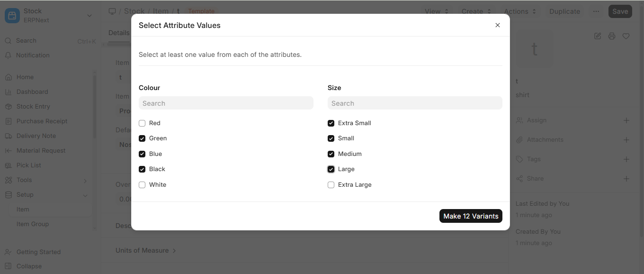Uncheck the Green colour option
The image size is (644, 274).
(x=142, y=138)
